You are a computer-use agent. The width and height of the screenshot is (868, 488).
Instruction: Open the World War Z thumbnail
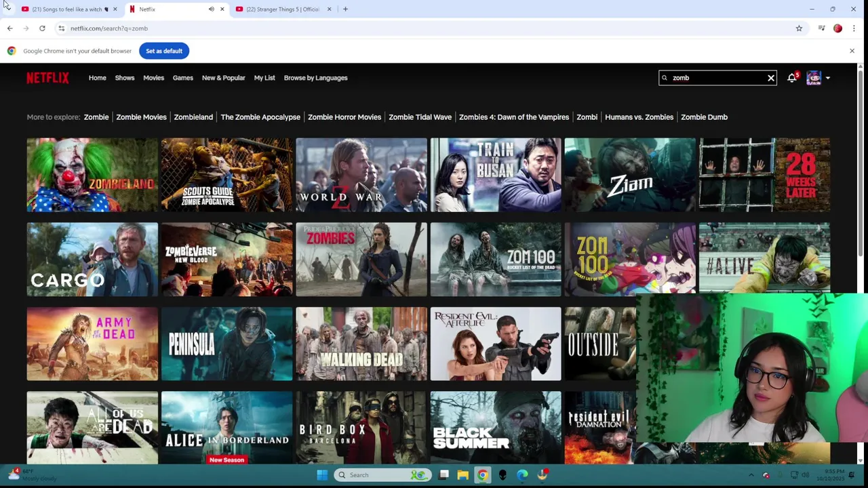pyautogui.click(x=361, y=175)
